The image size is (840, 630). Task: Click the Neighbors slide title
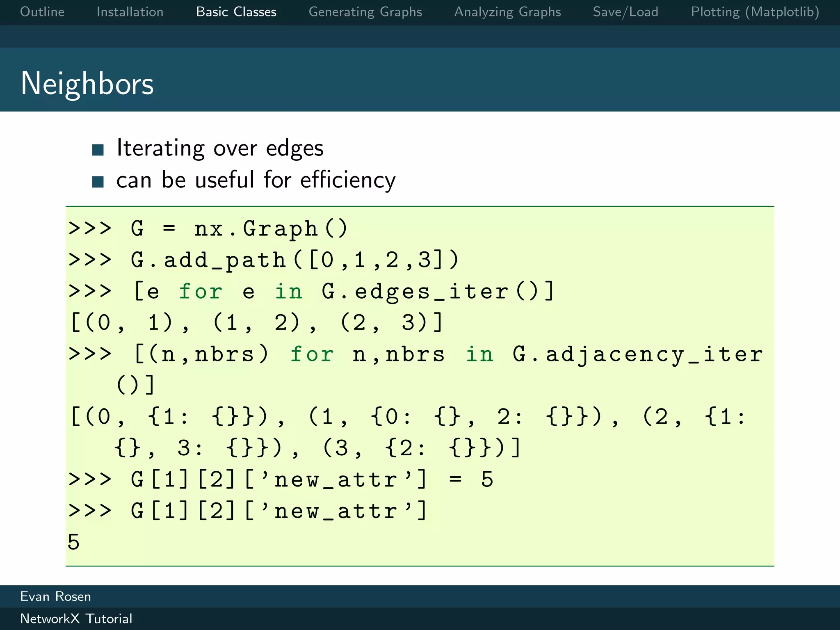[87, 84]
